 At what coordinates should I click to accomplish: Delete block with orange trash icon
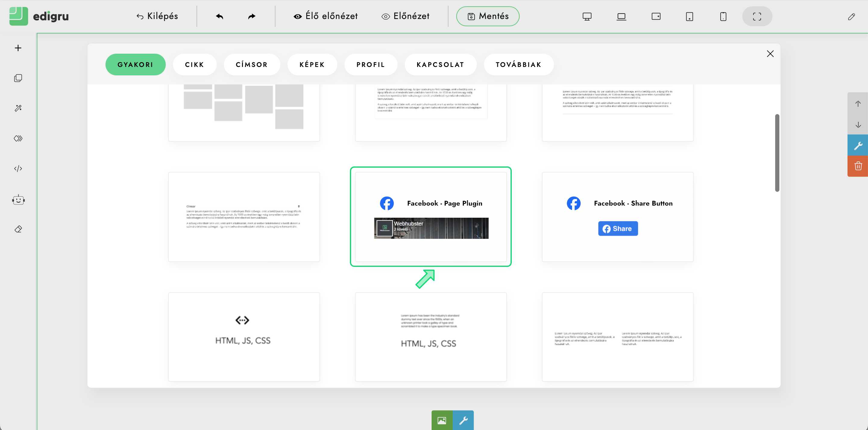[858, 166]
